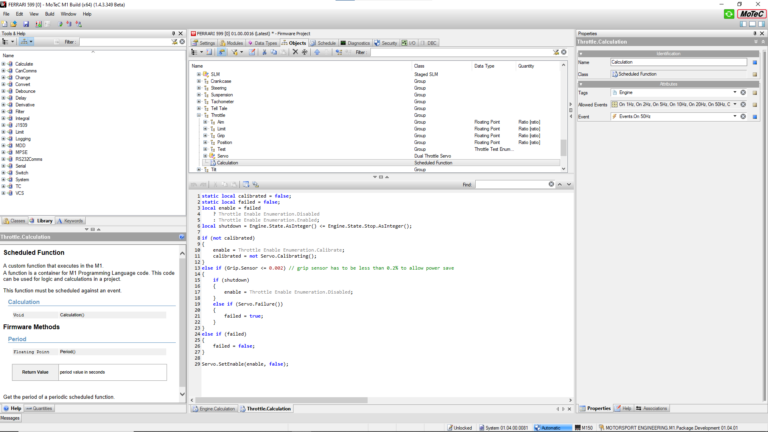Open the Messages panel at the bottom

tap(10, 418)
